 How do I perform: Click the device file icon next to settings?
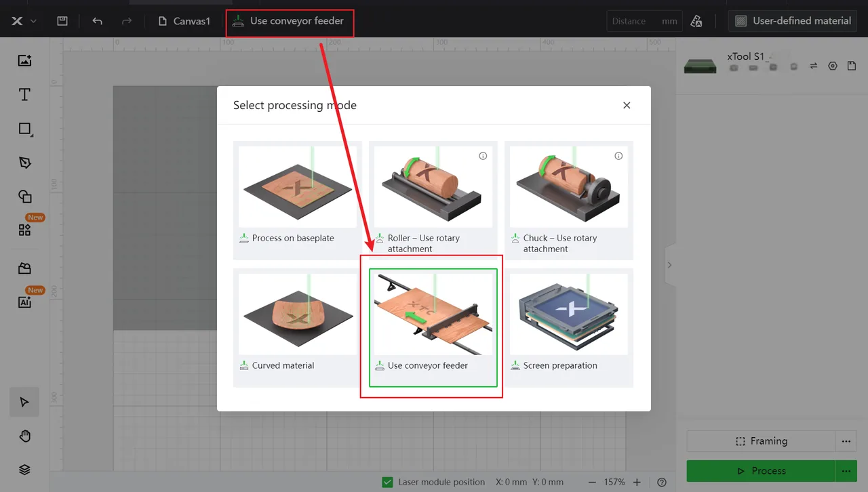(852, 66)
